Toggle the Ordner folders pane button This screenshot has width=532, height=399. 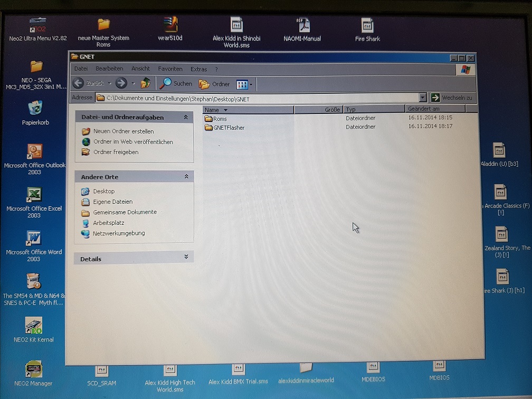pyautogui.click(x=214, y=84)
